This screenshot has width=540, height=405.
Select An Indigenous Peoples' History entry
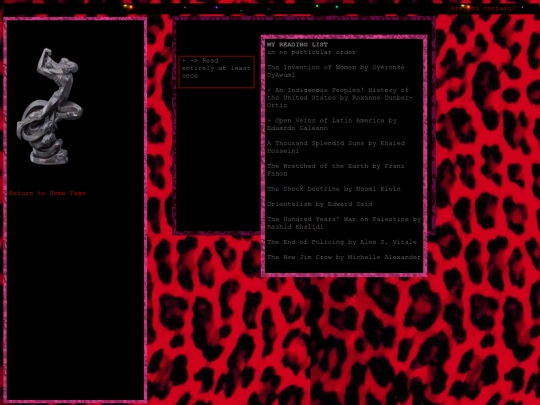click(x=339, y=97)
